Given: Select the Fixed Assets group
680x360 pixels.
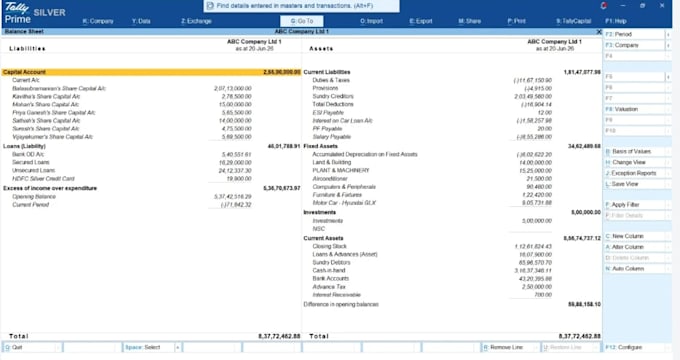Looking at the screenshot, I should tap(452, 146).
